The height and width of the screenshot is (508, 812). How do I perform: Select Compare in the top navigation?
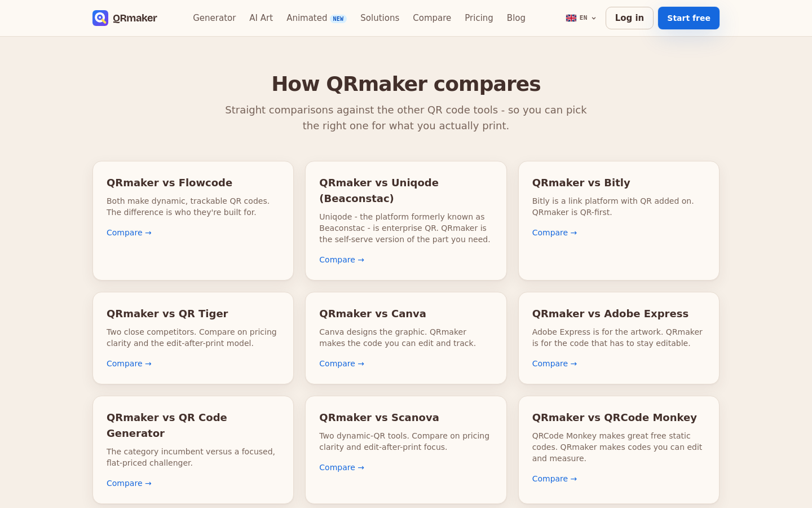432,18
